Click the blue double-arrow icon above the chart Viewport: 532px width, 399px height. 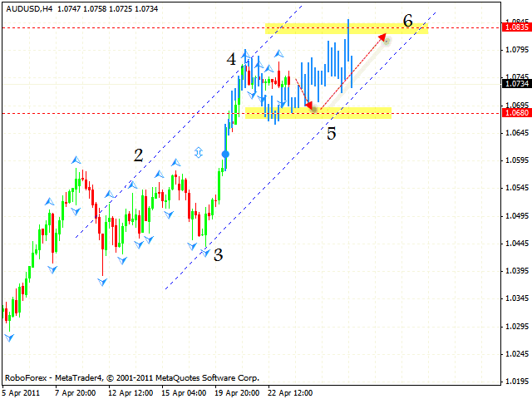[199, 153]
